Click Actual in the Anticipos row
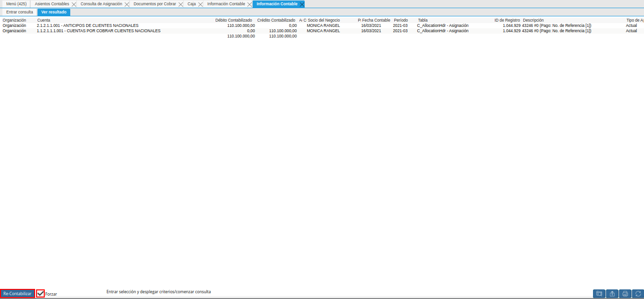The image size is (644, 299). tap(631, 25)
